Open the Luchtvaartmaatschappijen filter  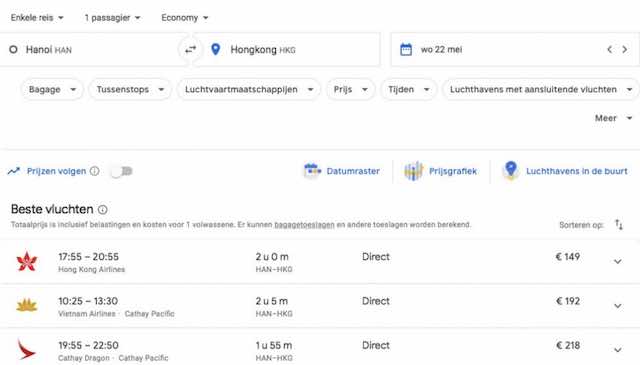tap(249, 89)
